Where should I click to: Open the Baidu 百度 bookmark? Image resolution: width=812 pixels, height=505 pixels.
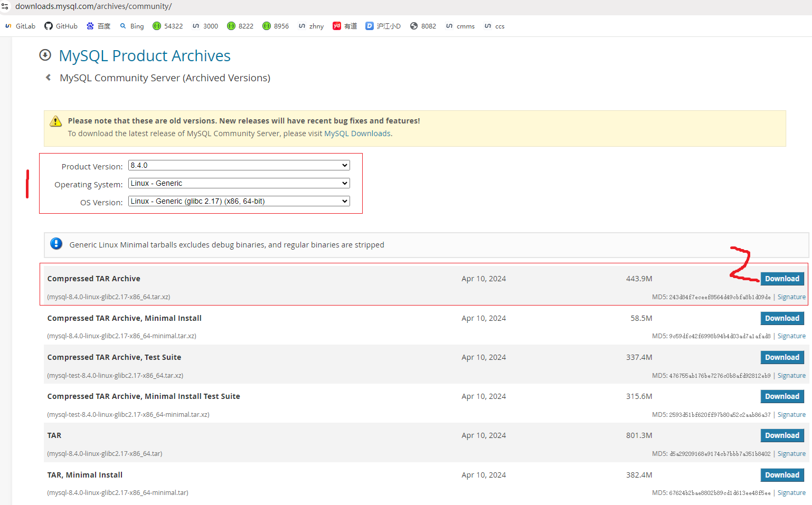(x=99, y=26)
